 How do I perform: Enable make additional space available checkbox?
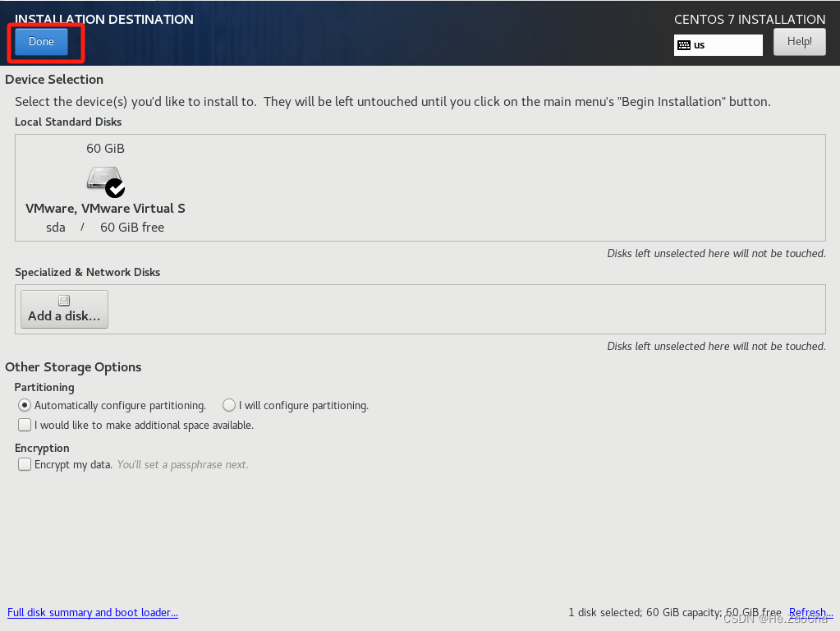coord(25,425)
